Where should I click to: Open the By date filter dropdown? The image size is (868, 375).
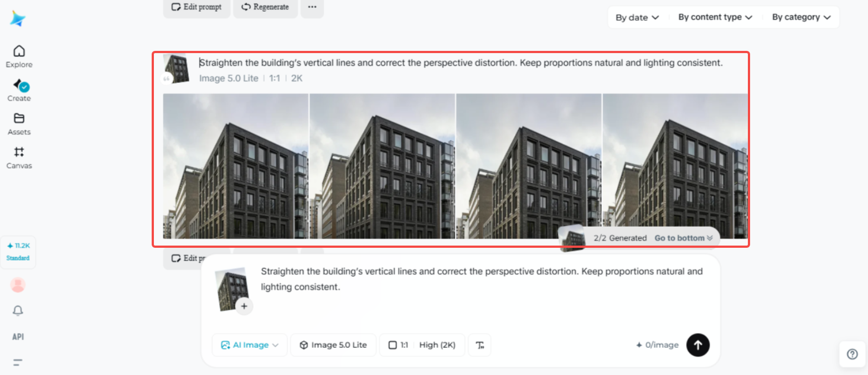point(637,17)
